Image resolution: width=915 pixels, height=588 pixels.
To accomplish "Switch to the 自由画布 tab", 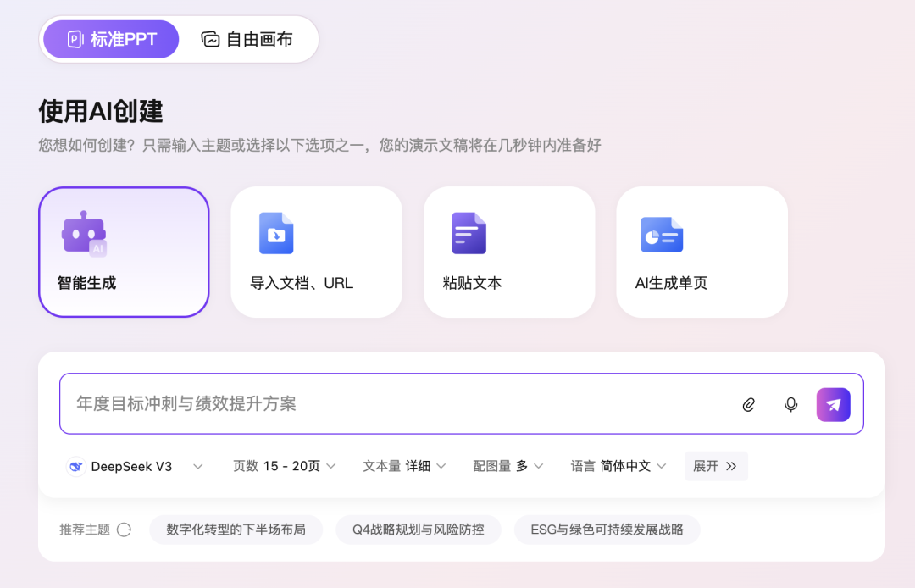I will click(247, 39).
